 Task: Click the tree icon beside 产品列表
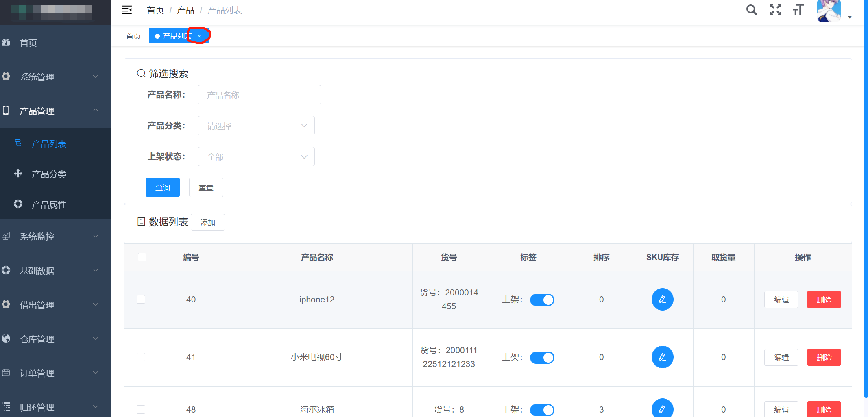tap(18, 143)
